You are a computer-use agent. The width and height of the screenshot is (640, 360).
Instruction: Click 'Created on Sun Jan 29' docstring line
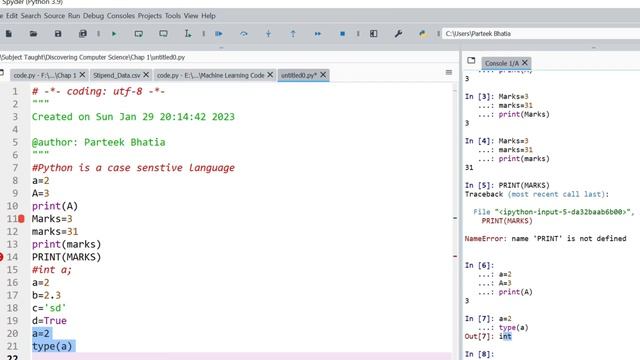tap(133, 117)
